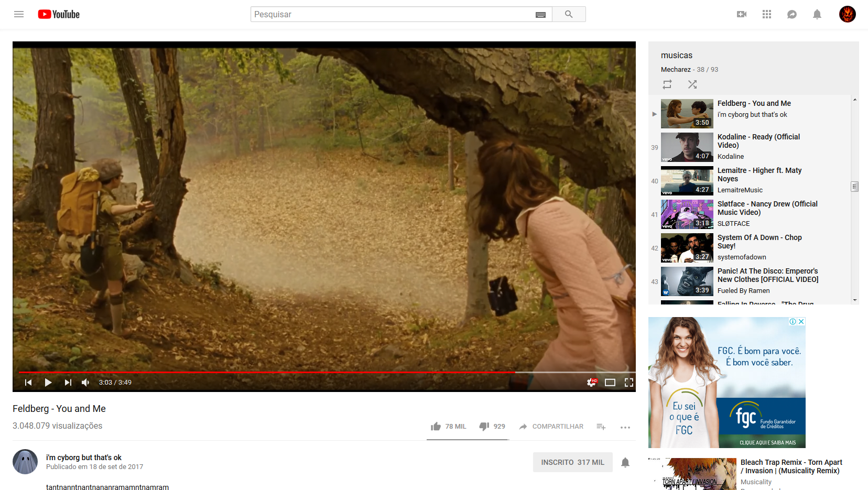Image resolution: width=868 pixels, height=490 pixels.
Task: Toggle playlist shuffle button
Action: tap(692, 84)
